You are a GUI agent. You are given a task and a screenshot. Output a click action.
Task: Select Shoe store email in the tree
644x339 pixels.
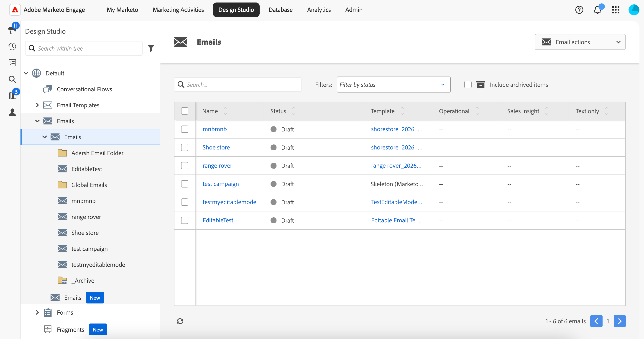coord(85,233)
